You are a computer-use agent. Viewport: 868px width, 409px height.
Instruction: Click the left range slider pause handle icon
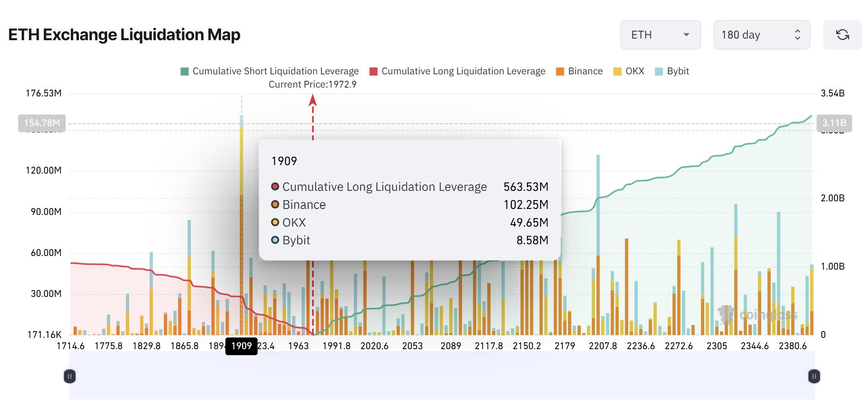[70, 377]
